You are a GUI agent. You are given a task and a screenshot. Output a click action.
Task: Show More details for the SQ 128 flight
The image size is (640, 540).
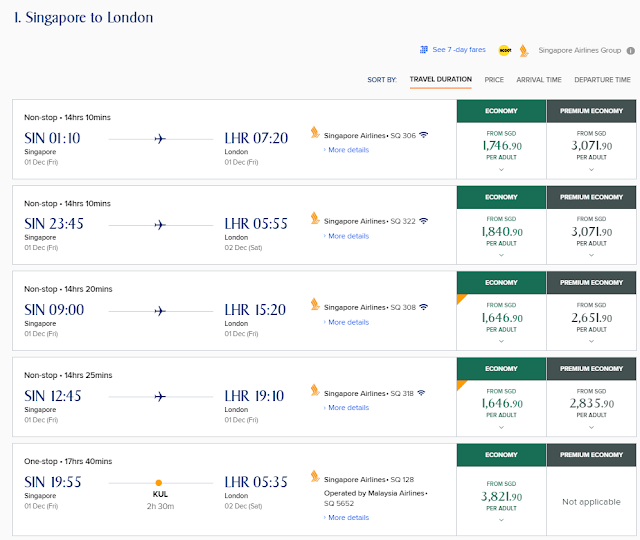(x=346, y=518)
